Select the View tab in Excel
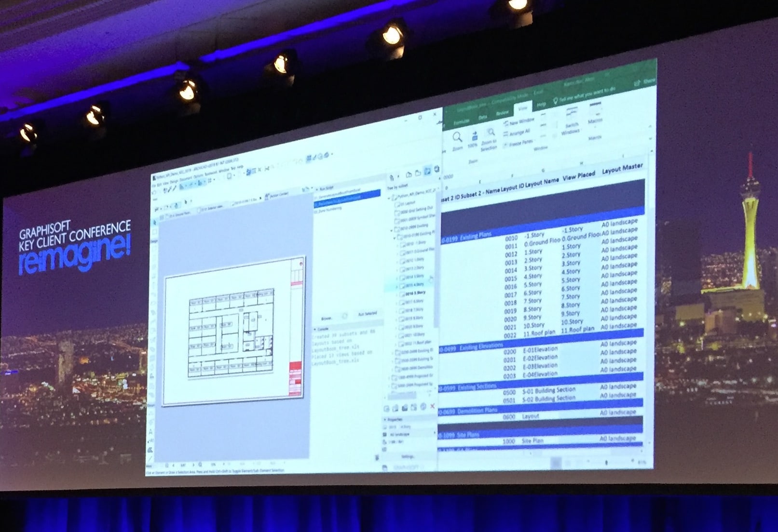Viewport: 778px width, 532px height. click(522, 109)
